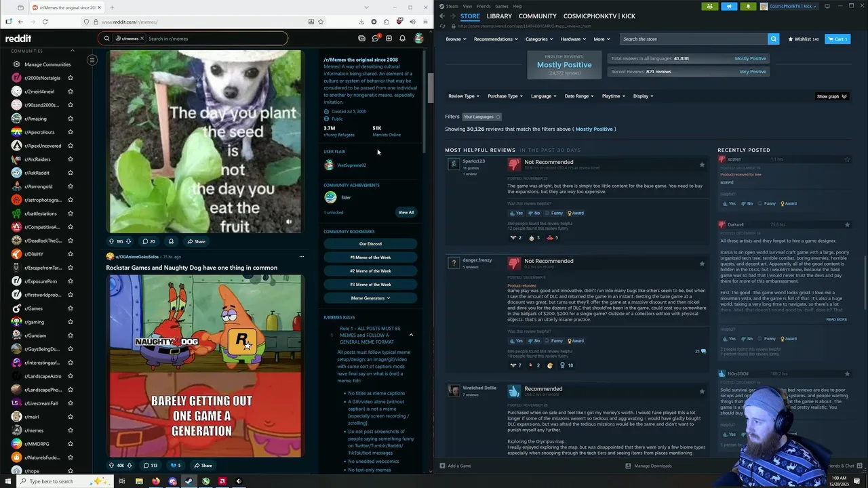868x488 pixels.
Task: Open the Language filter dropdown
Action: point(544,96)
